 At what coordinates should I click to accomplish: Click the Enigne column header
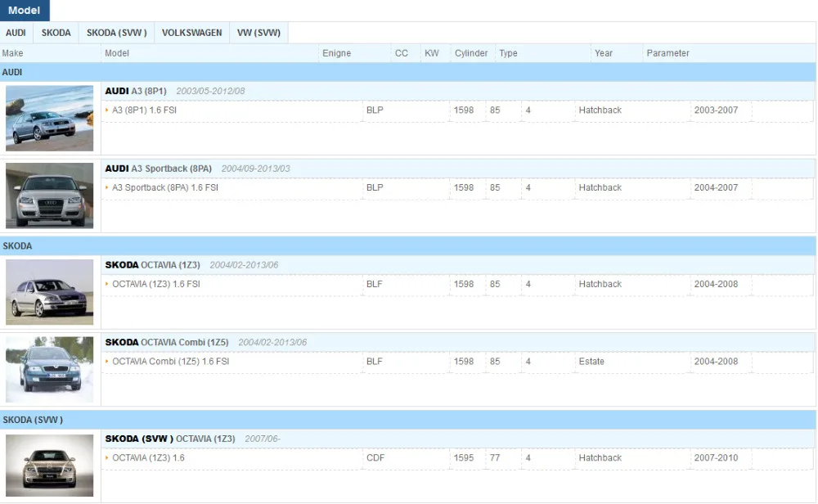pos(336,53)
